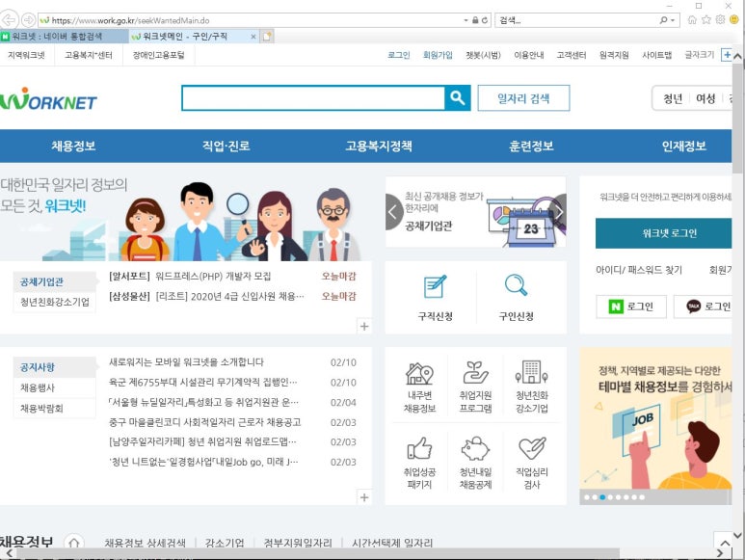Viewport: 745px width, 560px height.
Task: Open the browser tools gear icon
Action: point(720,20)
